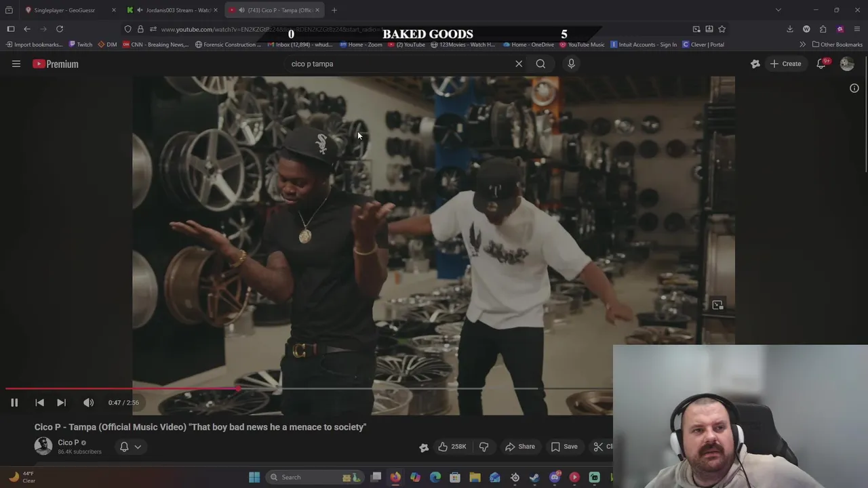
Task: Toggle the browser sidebar panel icon
Action: pyautogui.click(x=11, y=29)
